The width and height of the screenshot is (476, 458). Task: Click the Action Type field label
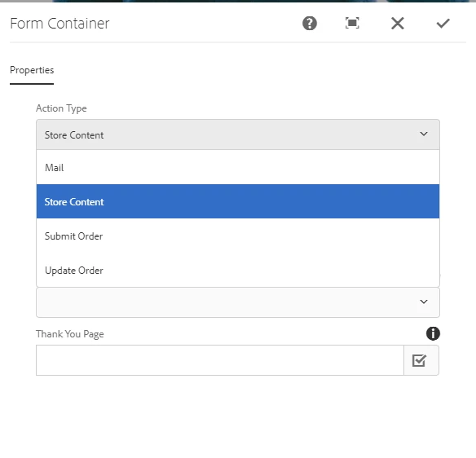pos(61,108)
